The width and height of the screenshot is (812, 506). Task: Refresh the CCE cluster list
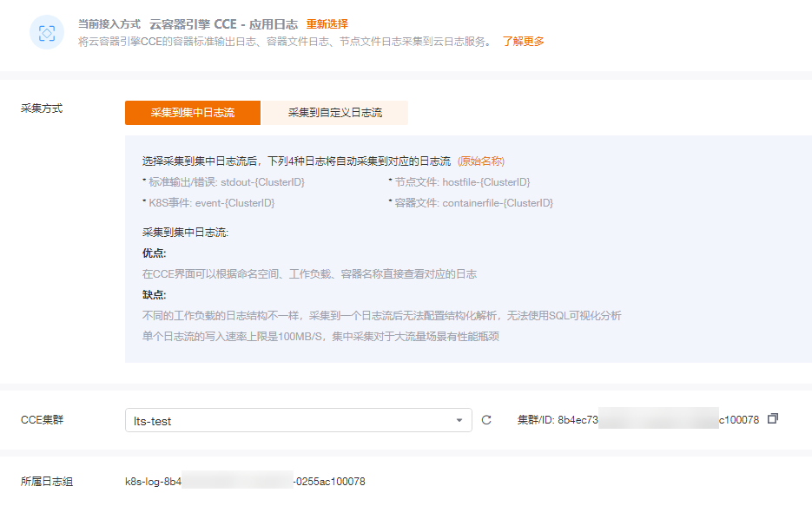tap(486, 420)
